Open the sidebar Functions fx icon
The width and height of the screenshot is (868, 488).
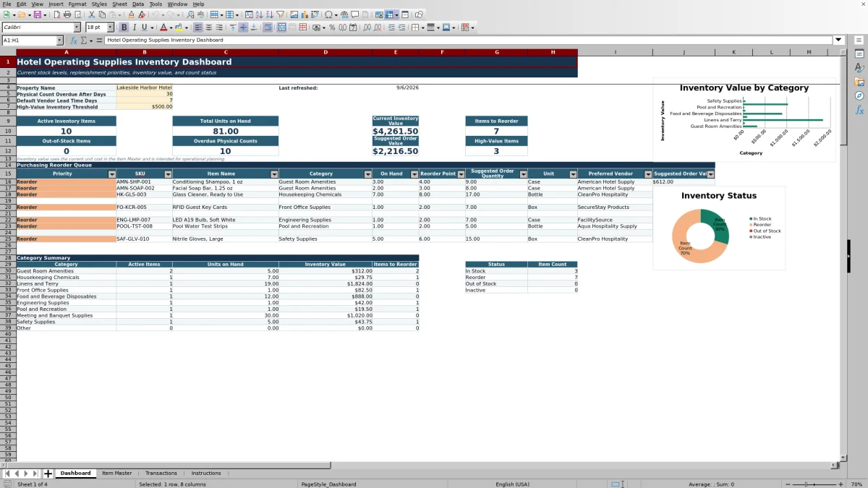(x=859, y=110)
